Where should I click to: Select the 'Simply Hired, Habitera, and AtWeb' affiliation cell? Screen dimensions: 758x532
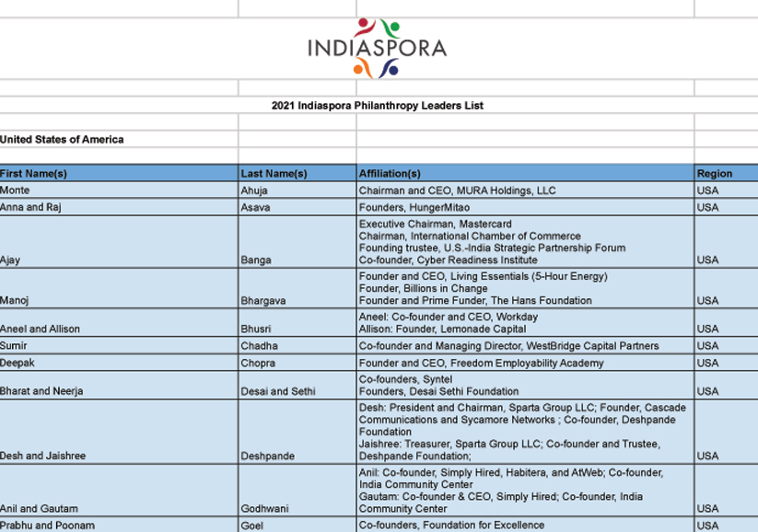(526, 491)
